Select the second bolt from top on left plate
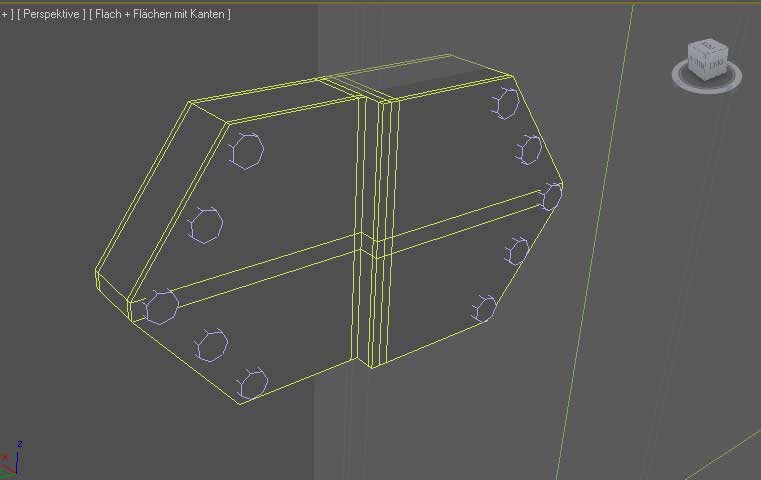The width and height of the screenshot is (761, 480). pyautogui.click(x=208, y=225)
